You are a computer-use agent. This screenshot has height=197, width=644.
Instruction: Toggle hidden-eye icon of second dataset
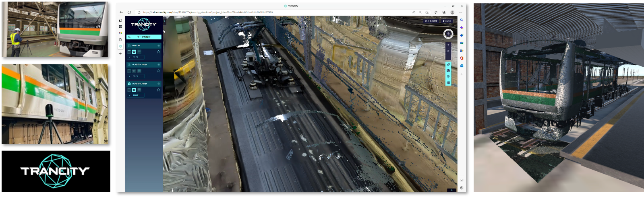(134, 71)
